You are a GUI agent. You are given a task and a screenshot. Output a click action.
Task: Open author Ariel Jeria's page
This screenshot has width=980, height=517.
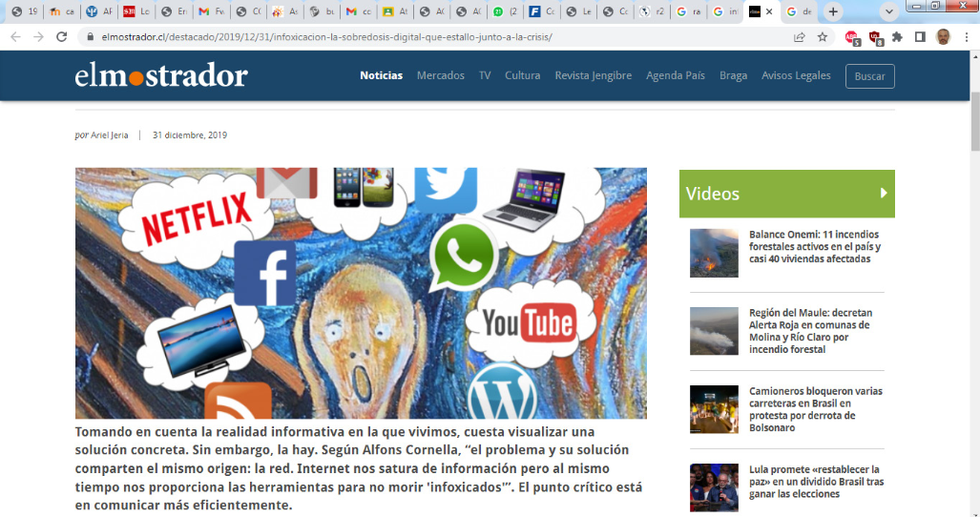(x=110, y=134)
